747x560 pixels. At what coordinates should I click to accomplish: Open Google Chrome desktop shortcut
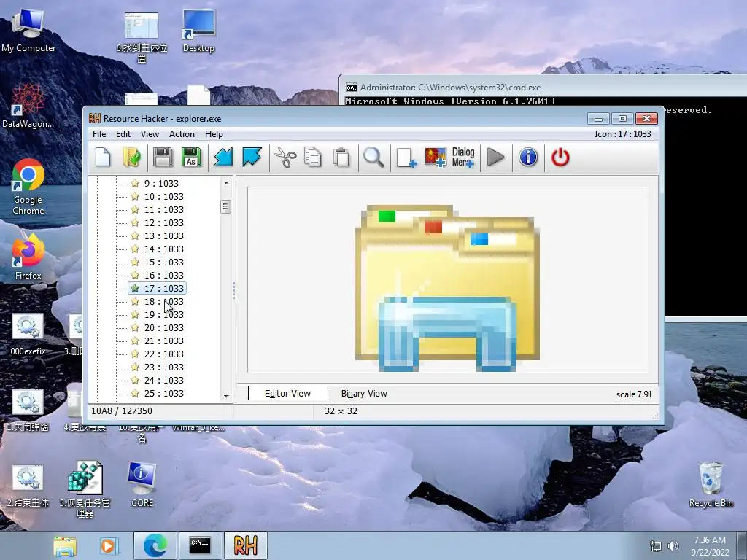[x=28, y=187]
